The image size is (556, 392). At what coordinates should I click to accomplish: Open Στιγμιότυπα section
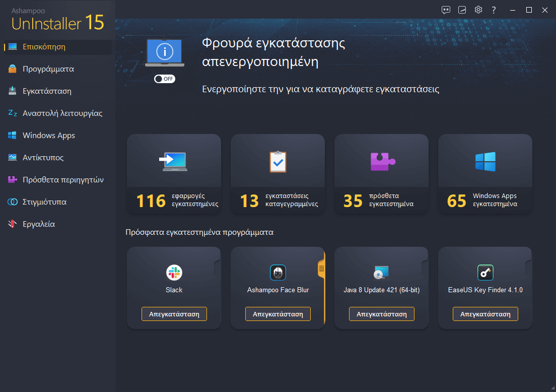44,202
